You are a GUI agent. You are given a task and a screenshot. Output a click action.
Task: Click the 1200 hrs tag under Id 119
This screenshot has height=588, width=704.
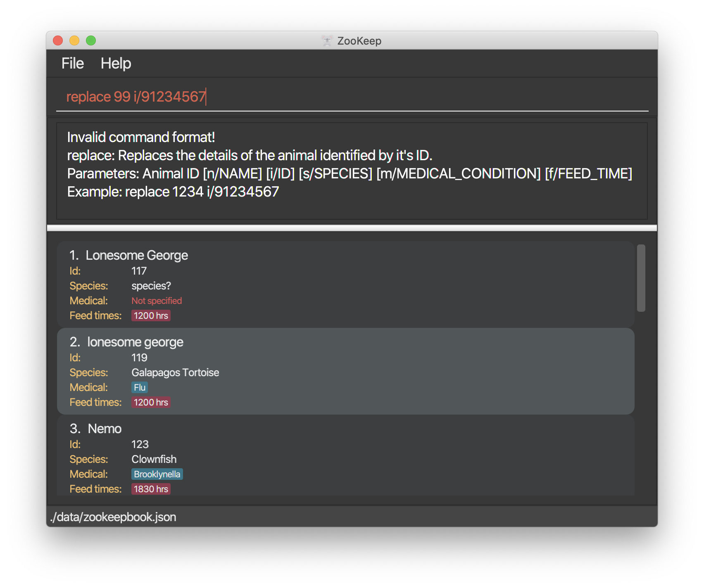(x=151, y=402)
